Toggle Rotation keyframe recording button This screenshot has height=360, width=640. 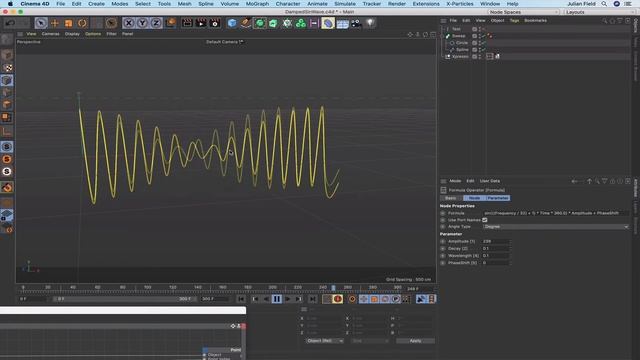pos(385,299)
